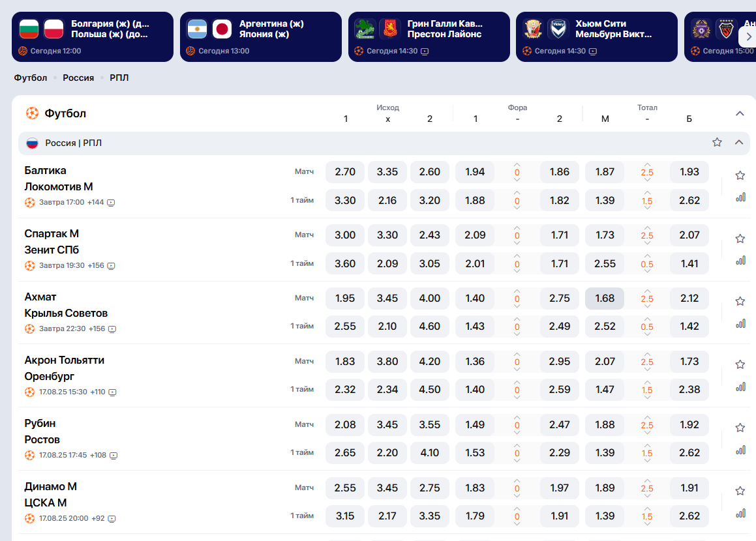
Task: Click the Bulgaria flag in the top card
Action: 29,29
